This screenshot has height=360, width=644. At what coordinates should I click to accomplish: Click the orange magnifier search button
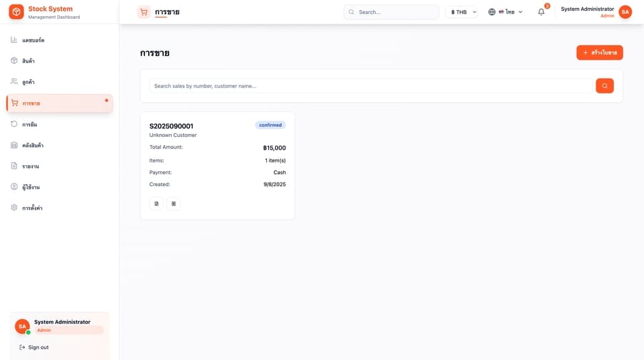click(604, 86)
